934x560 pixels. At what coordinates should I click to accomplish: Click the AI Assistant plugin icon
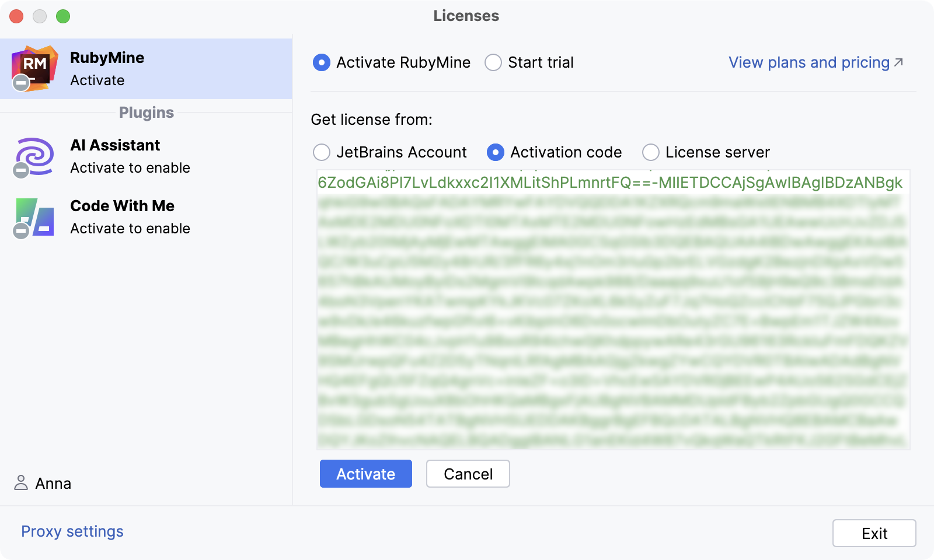pyautogui.click(x=33, y=155)
